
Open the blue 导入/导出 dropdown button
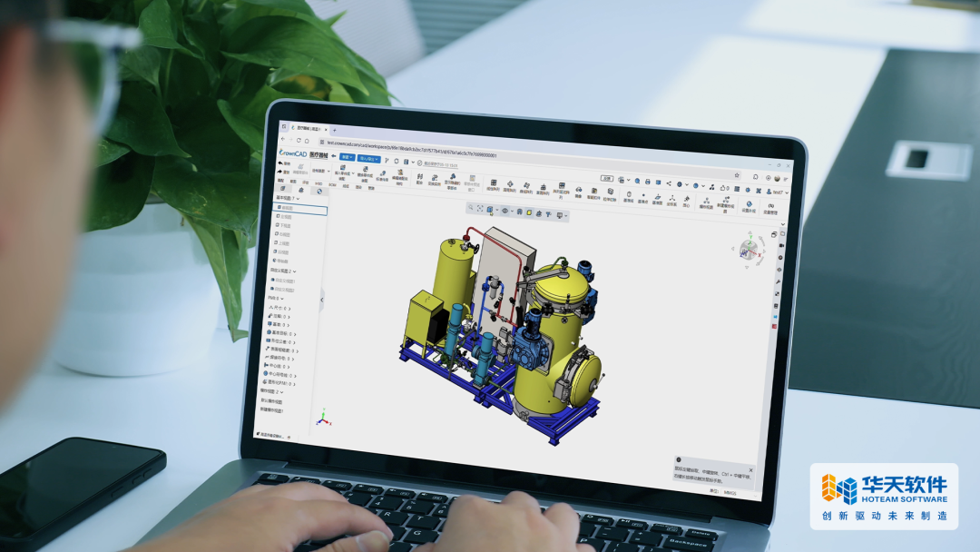click(x=368, y=159)
